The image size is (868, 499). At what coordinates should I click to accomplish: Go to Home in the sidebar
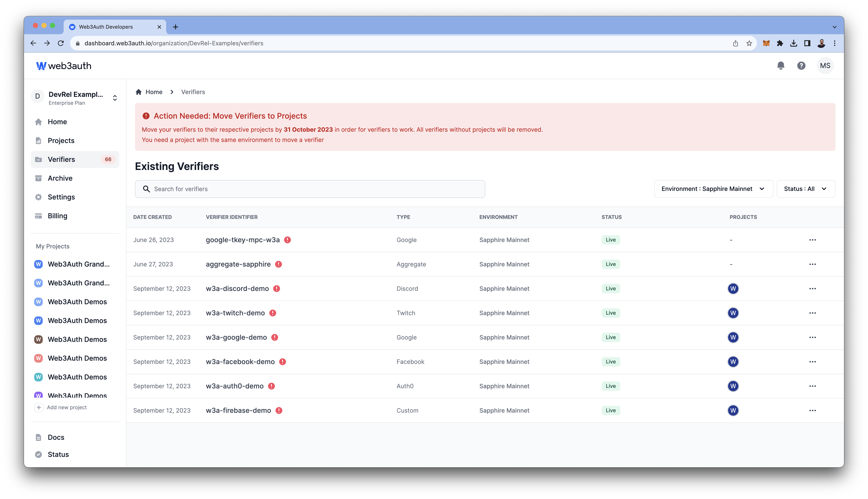75,122
